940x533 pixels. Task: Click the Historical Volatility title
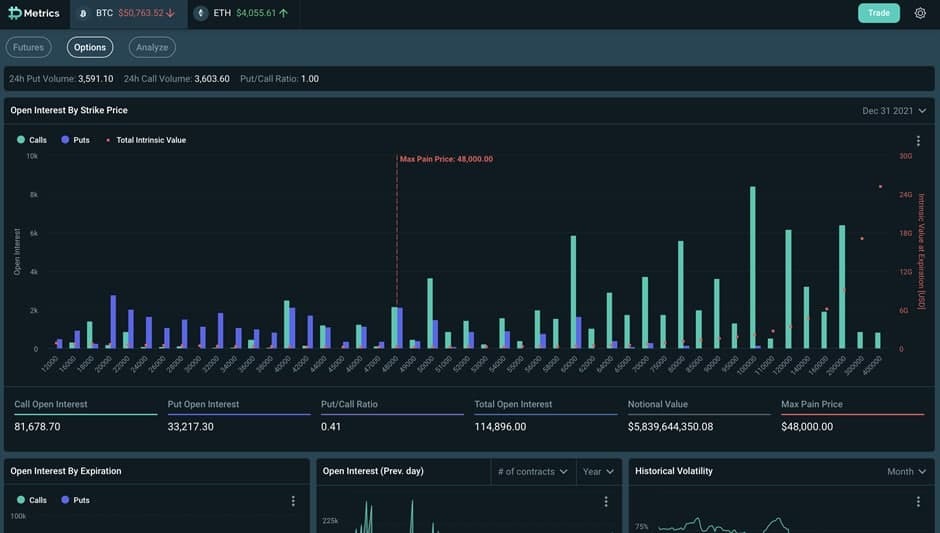pyautogui.click(x=674, y=471)
